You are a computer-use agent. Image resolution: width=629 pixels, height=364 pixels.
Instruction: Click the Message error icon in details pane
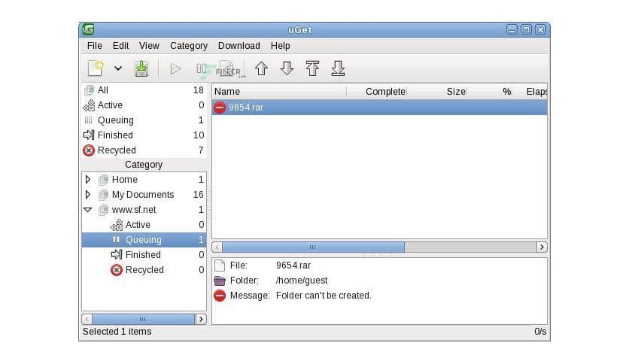point(220,296)
